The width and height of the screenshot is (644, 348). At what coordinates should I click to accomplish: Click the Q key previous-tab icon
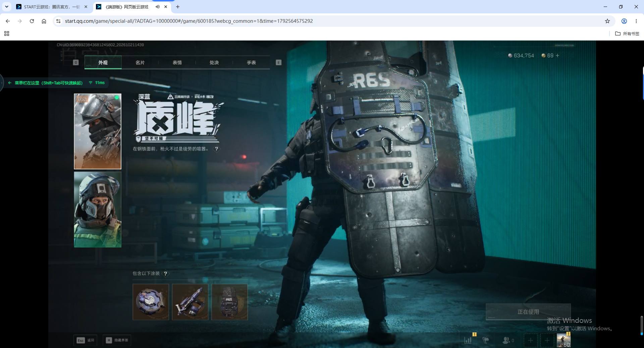click(76, 63)
